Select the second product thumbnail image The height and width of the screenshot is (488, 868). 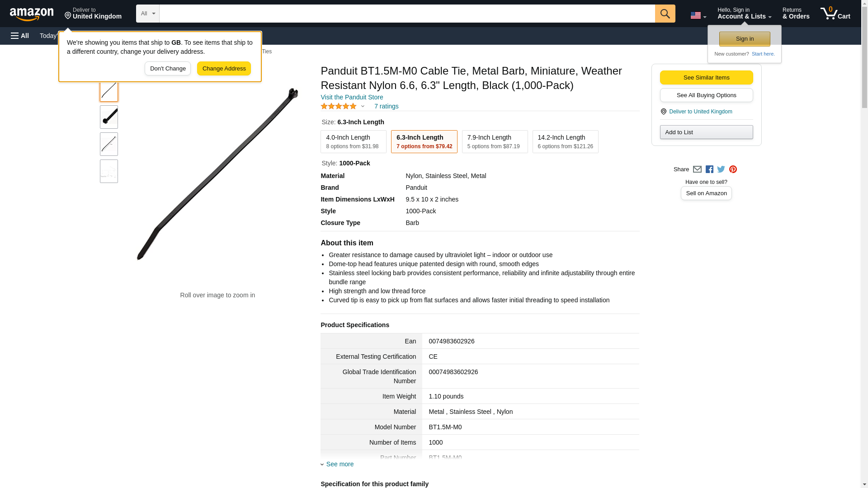pos(109,117)
